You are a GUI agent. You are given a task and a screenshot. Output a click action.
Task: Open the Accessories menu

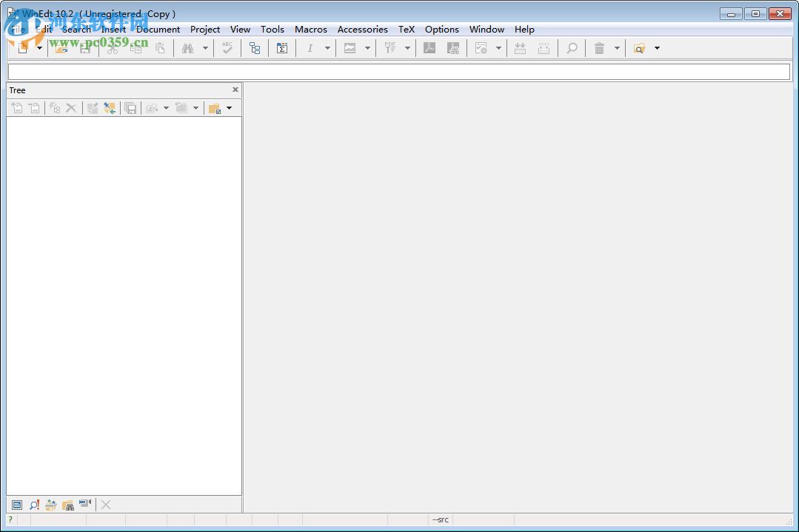coord(362,29)
